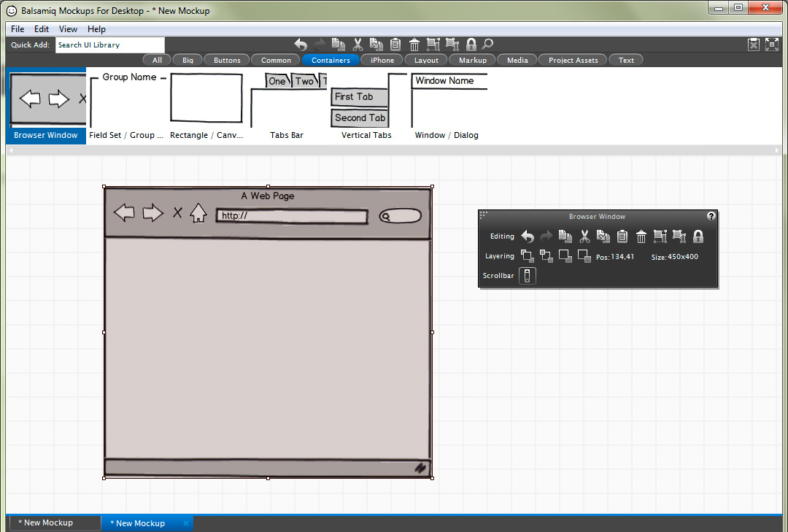The image size is (788, 532).
Task: Toggle the Scrollbar option in the property panel
Action: [528, 276]
